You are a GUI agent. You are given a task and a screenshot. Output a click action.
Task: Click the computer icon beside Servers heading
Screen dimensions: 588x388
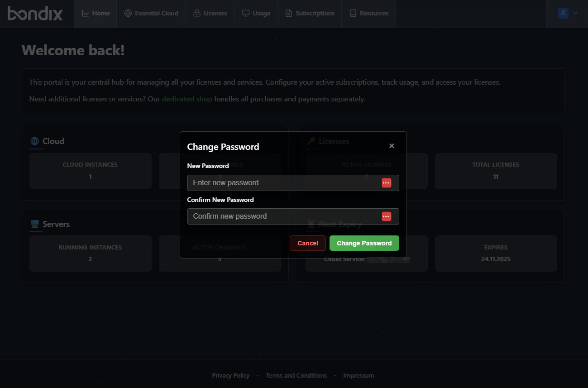coord(34,224)
